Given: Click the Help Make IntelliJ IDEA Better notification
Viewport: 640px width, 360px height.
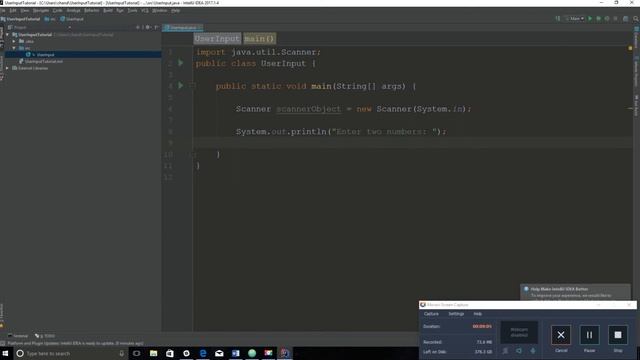Looking at the screenshot, I should tap(576, 292).
